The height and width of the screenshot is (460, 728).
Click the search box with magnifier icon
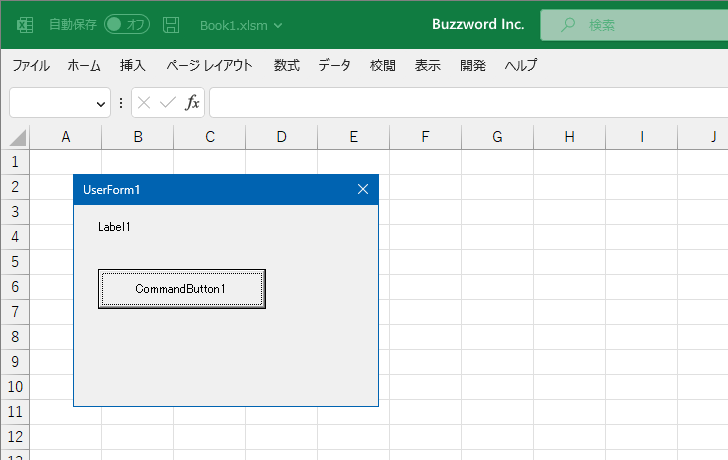[x=634, y=25]
